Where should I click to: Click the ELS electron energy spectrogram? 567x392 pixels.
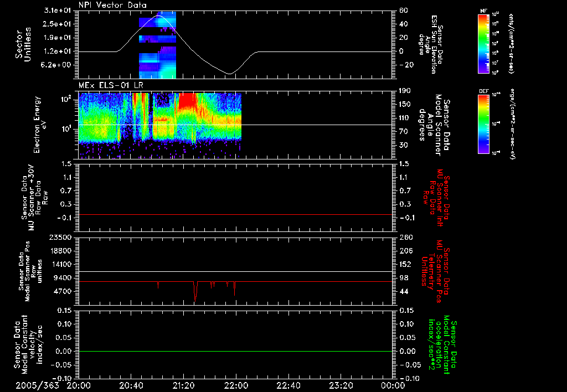click(160, 125)
